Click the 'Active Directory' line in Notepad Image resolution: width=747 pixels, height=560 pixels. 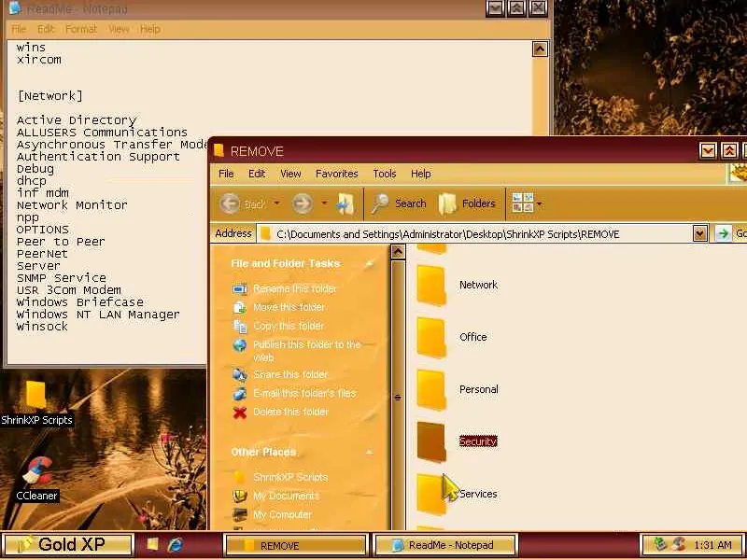77,120
